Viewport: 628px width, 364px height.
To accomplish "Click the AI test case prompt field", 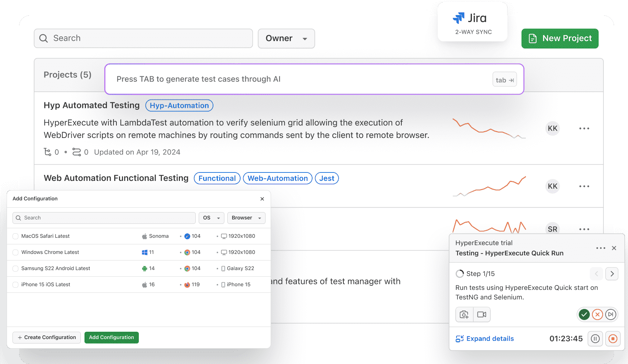I will click(x=314, y=79).
